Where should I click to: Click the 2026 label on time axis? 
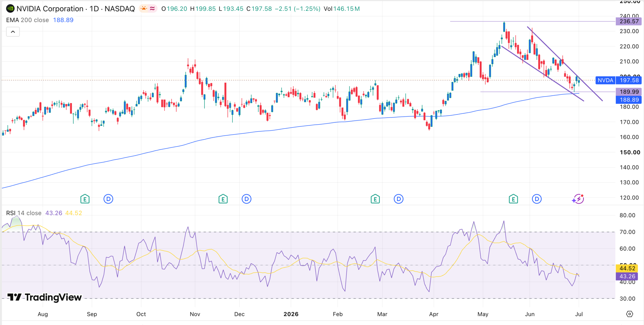coord(291,314)
